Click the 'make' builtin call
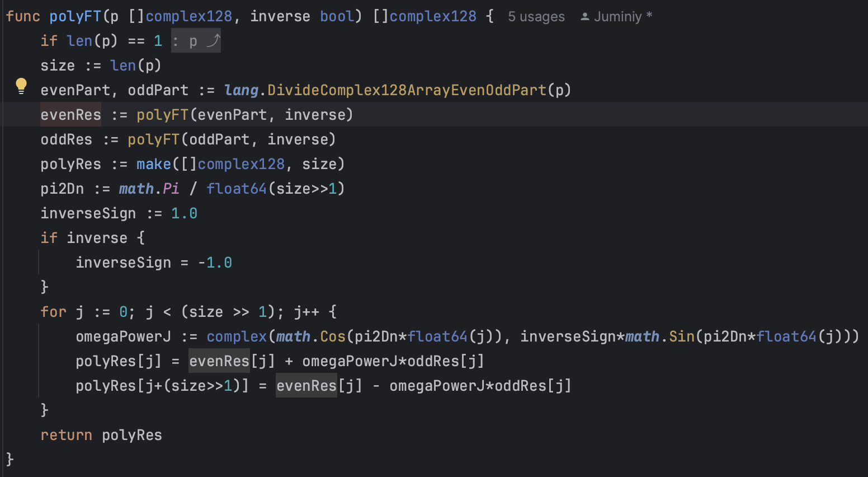This screenshot has width=868, height=477. pyautogui.click(x=154, y=164)
